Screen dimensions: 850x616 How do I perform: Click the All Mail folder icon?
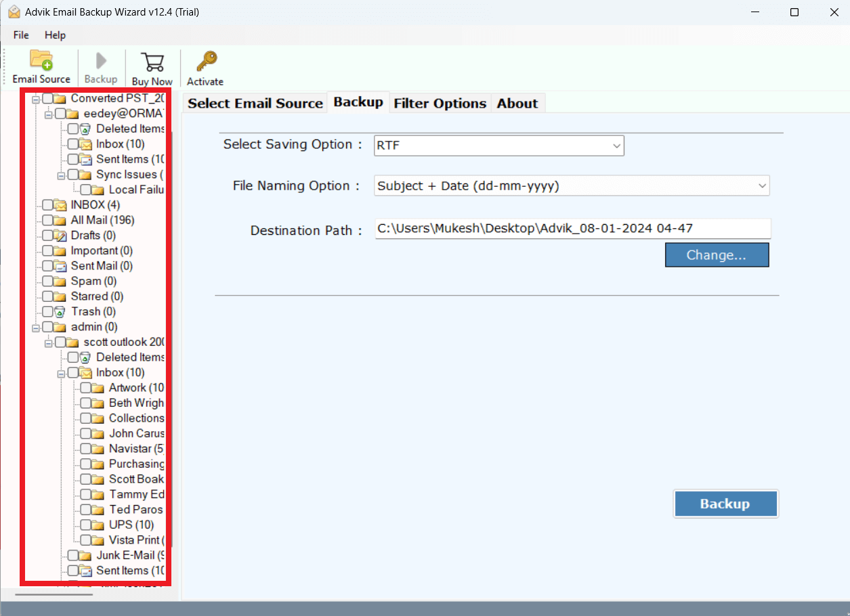tap(60, 220)
